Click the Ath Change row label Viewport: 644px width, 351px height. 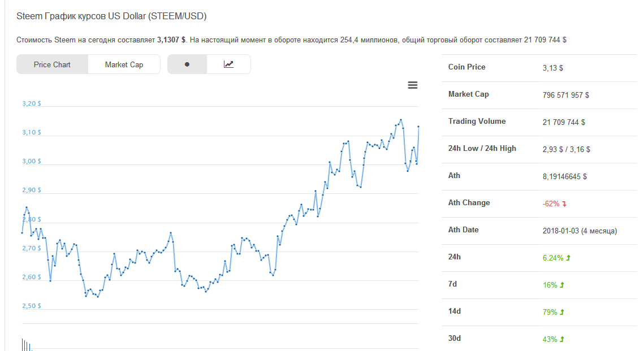(x=469, y=202)
